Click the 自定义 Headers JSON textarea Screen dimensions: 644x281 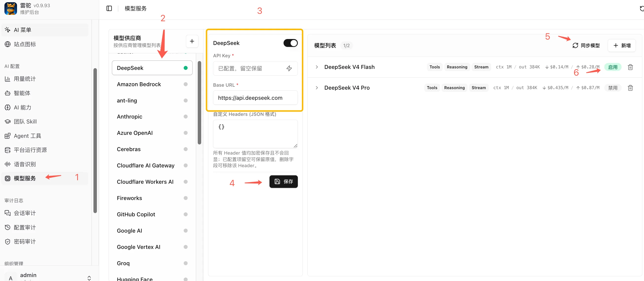coord(255,134)
